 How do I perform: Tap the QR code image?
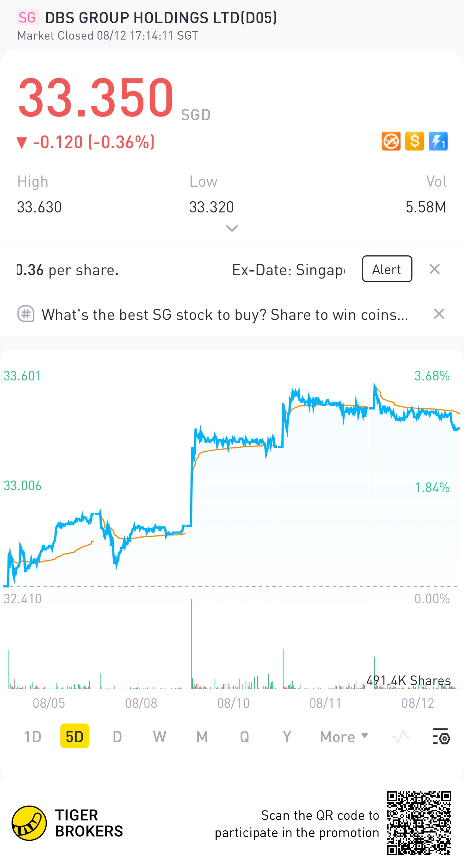coord(419,823)
